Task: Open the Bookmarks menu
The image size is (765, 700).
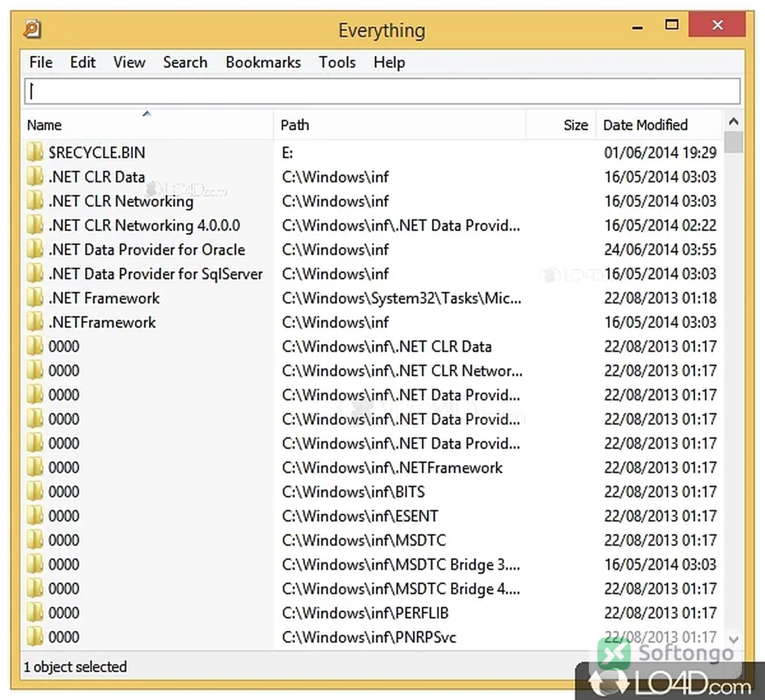Action: coord(263,63)
